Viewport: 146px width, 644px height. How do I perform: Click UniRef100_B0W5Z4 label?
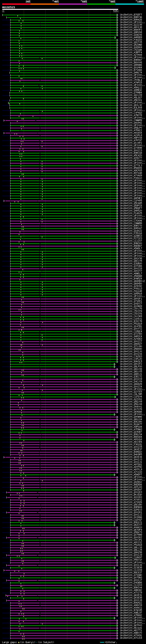(x=131, y=279)
